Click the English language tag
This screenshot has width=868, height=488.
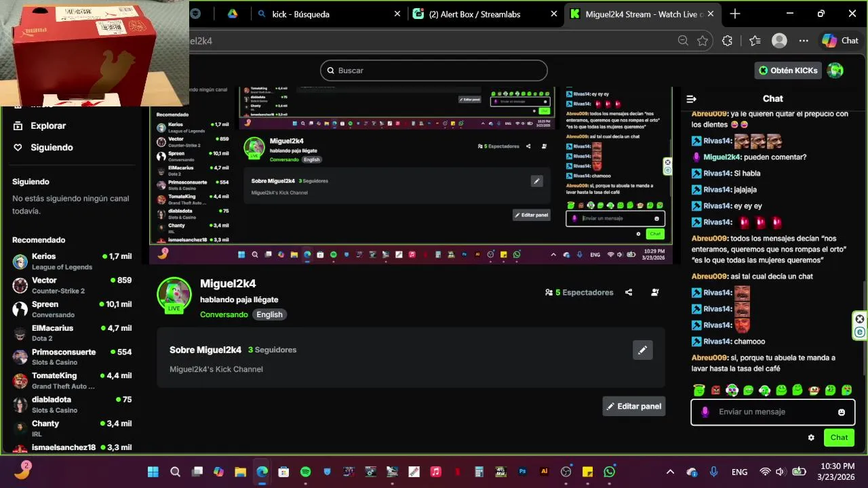(269, 314)
